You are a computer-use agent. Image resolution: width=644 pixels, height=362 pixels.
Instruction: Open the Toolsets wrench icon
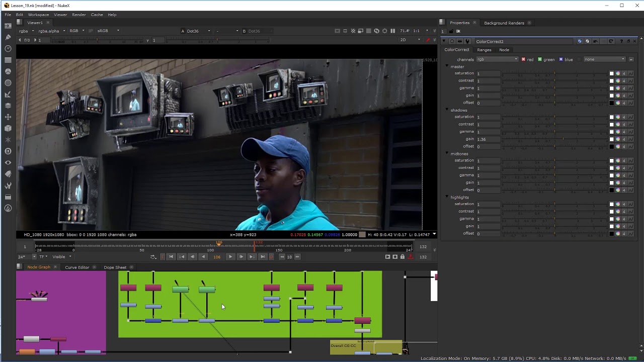(8, 186)
